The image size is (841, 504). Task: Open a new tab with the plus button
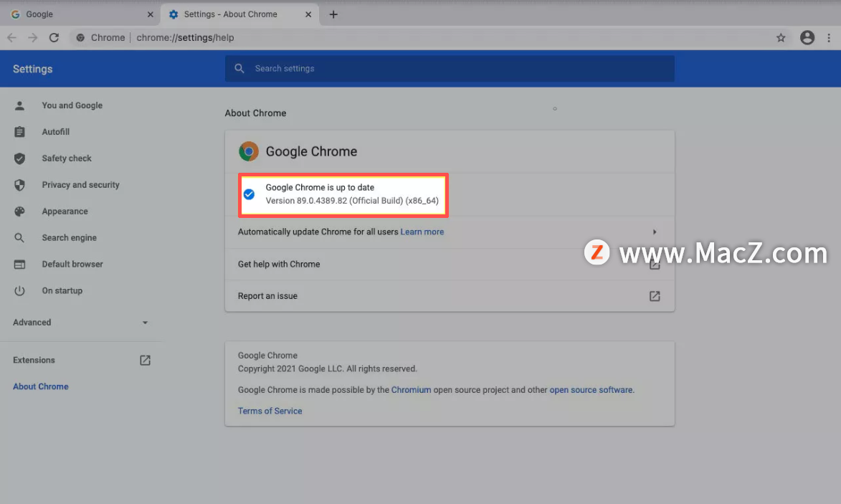click(333, 14)
